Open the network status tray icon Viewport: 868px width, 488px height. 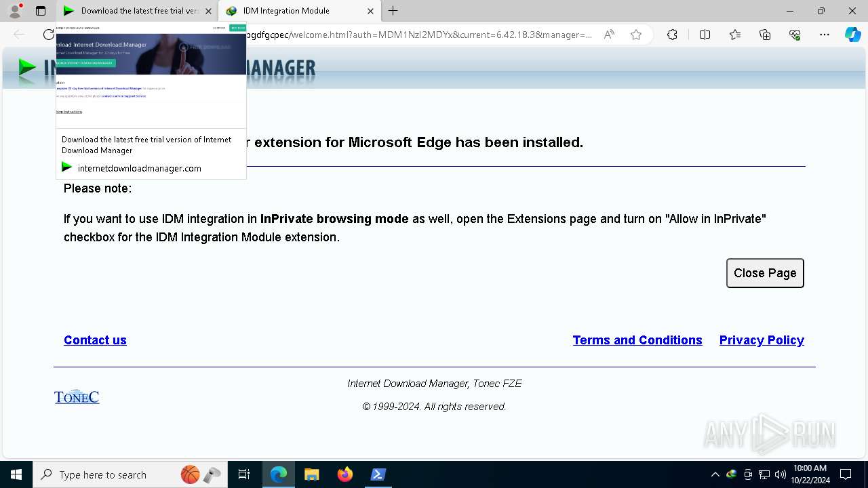pos(764,474)
